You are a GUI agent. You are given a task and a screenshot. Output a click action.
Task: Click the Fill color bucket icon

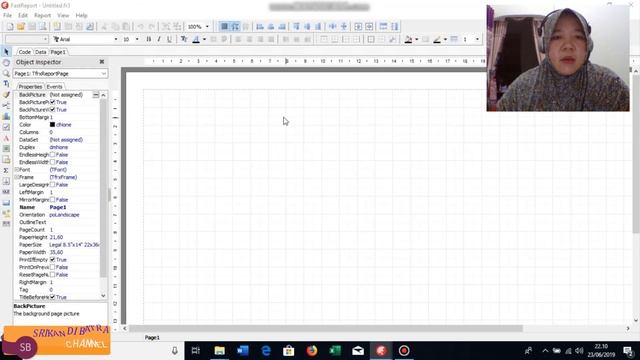(x=408, y=39)
